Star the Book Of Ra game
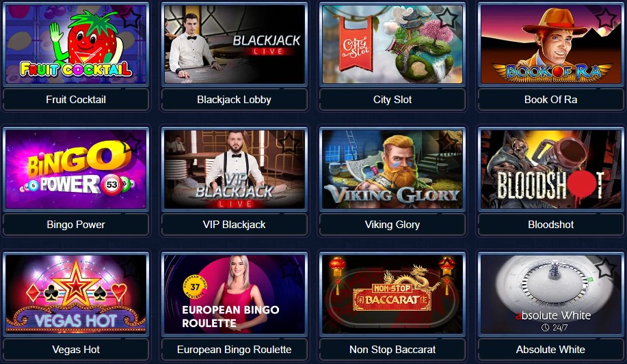Screen dimensions: 627x364 tap(605, 18)
